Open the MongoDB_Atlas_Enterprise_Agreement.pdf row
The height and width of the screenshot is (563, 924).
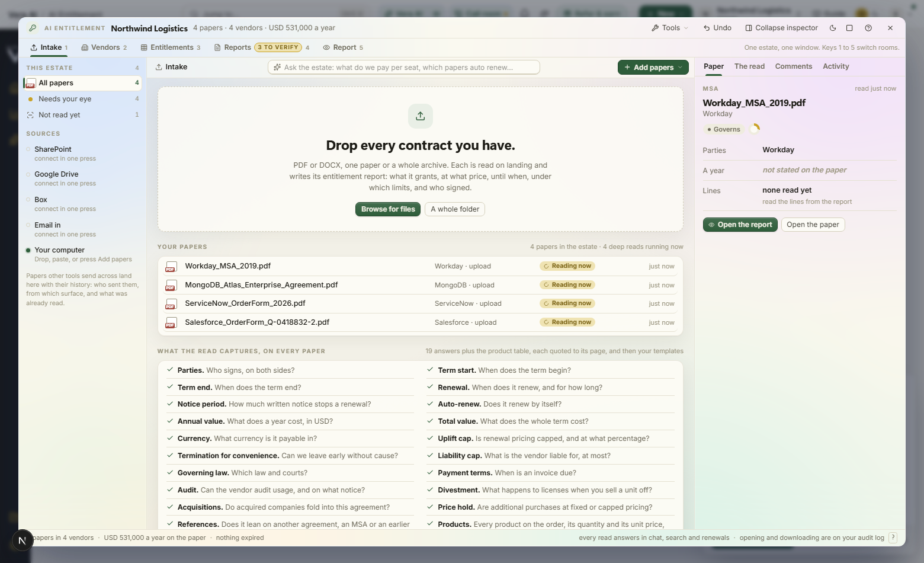[x=421, y=285]
